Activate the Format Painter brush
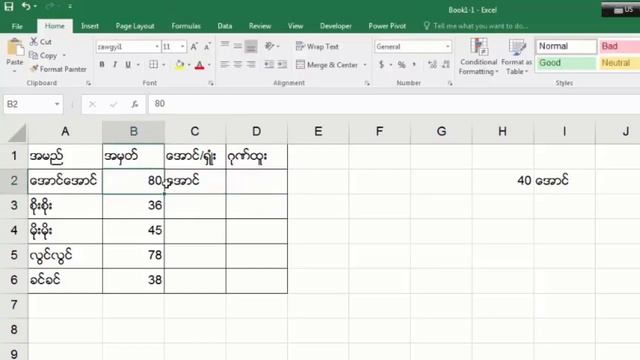This screenshot has height=360, width=640. [x=59, y=69]
